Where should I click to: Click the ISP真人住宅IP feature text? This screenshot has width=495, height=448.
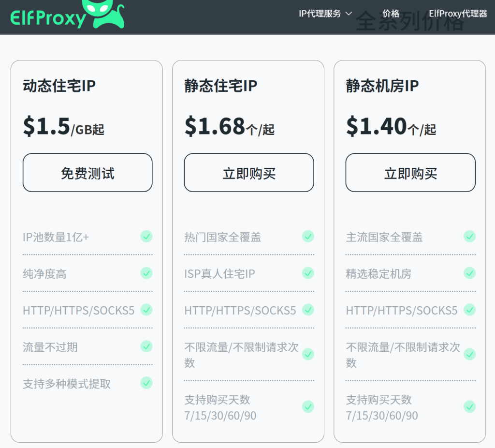pos(219,274)
